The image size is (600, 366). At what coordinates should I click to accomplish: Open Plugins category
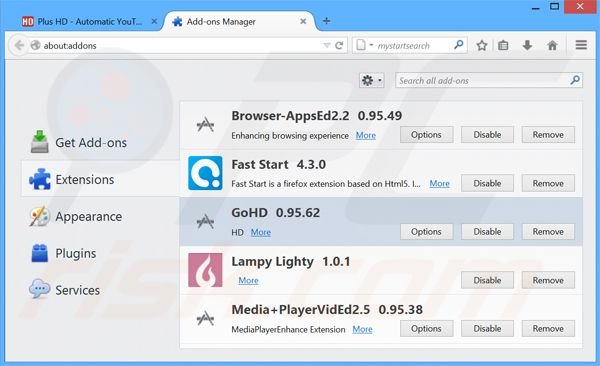100,253
